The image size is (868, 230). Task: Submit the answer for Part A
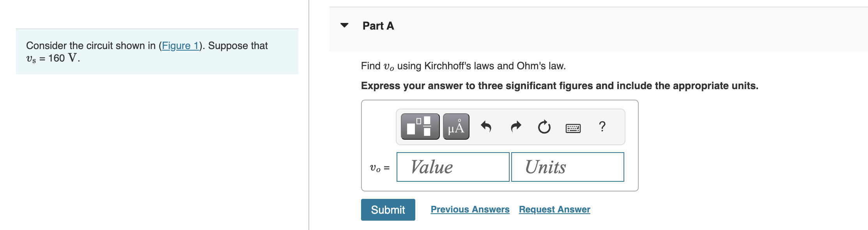coord(388,210)
